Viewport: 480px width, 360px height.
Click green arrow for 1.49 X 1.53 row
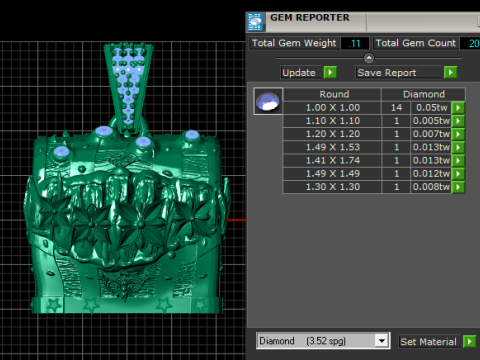click(x=458, y=147)
